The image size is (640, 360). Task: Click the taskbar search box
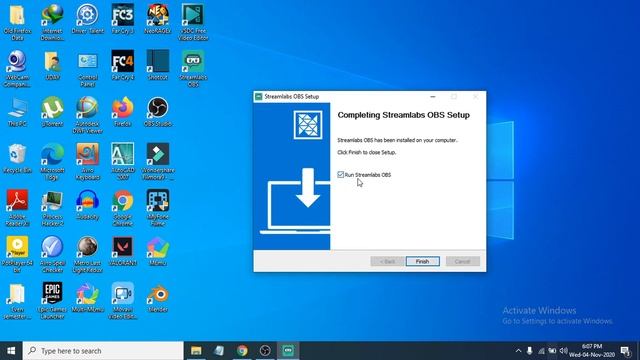103,351
